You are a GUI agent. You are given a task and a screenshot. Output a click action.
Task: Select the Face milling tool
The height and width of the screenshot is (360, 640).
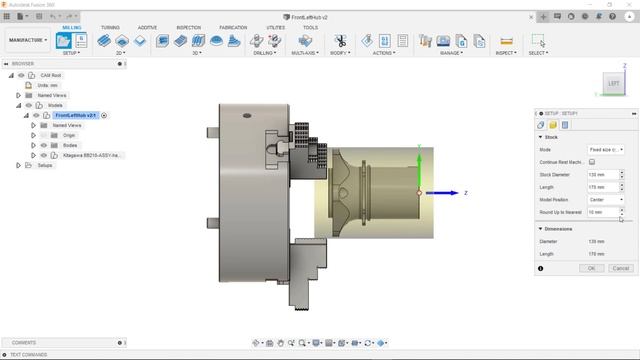(140, 41)
